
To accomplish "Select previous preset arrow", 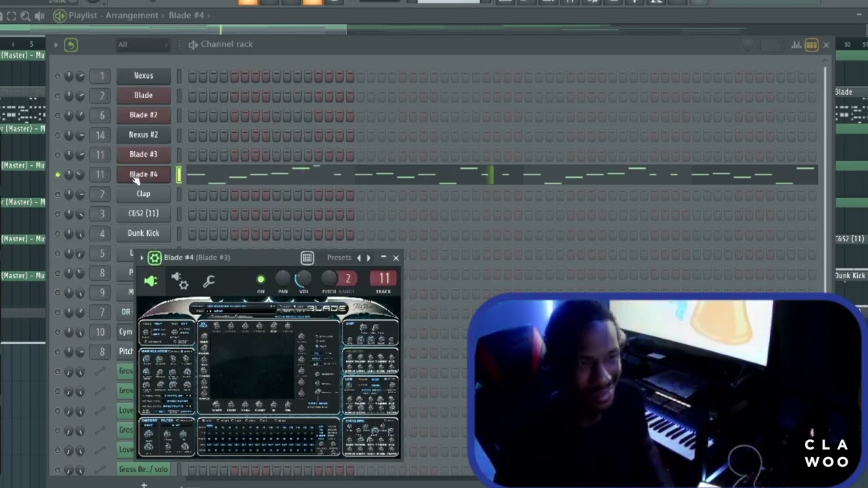I will 359,258.
